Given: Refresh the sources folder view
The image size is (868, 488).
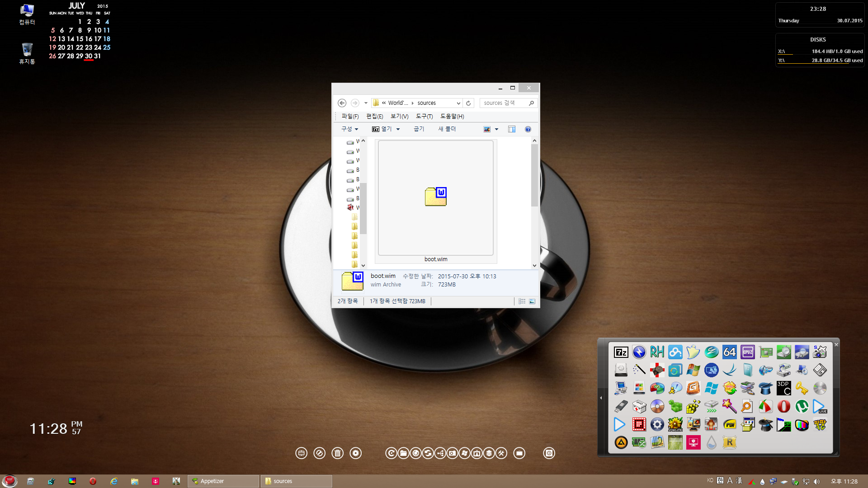Looking at the screenshot, I should coord(468,103).
